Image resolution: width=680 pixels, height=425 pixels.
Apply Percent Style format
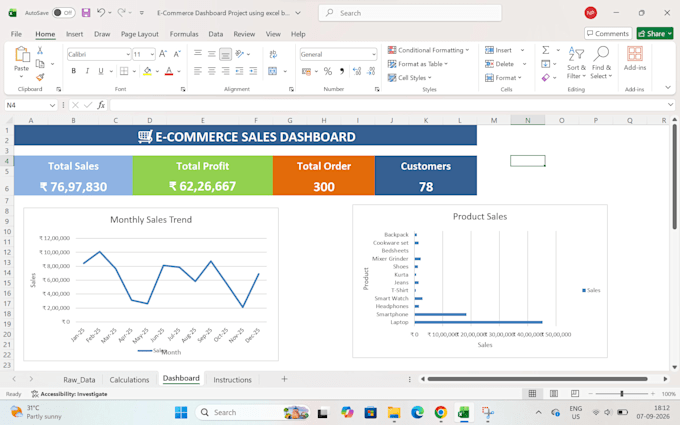click(328, 71)
